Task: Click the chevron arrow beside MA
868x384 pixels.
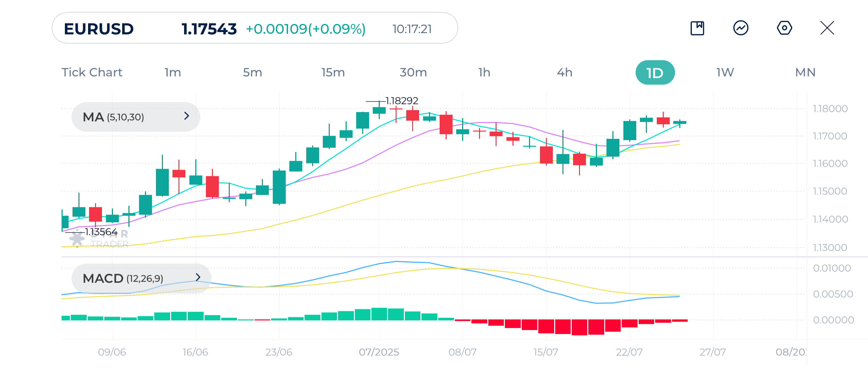Action: (x=187, y=116)
